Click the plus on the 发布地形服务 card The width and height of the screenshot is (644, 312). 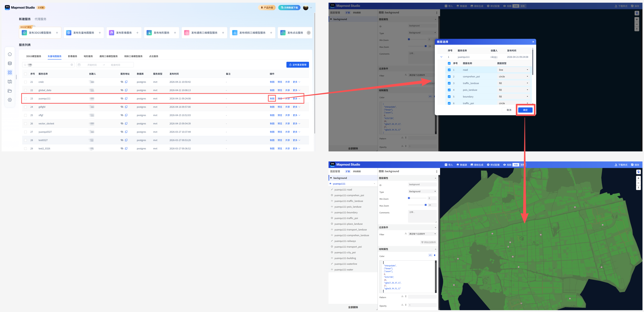[175, 33]
